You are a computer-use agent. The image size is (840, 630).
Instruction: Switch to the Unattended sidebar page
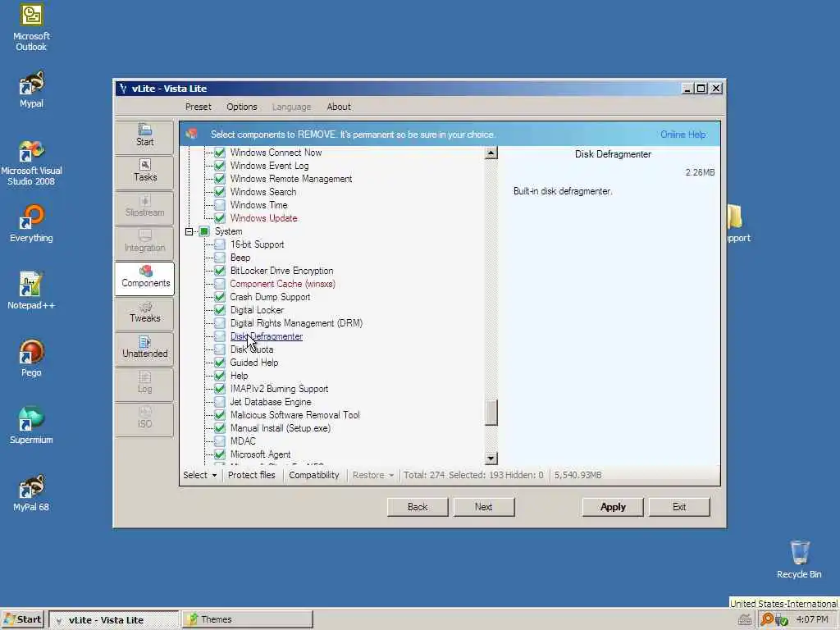(144, 348)
